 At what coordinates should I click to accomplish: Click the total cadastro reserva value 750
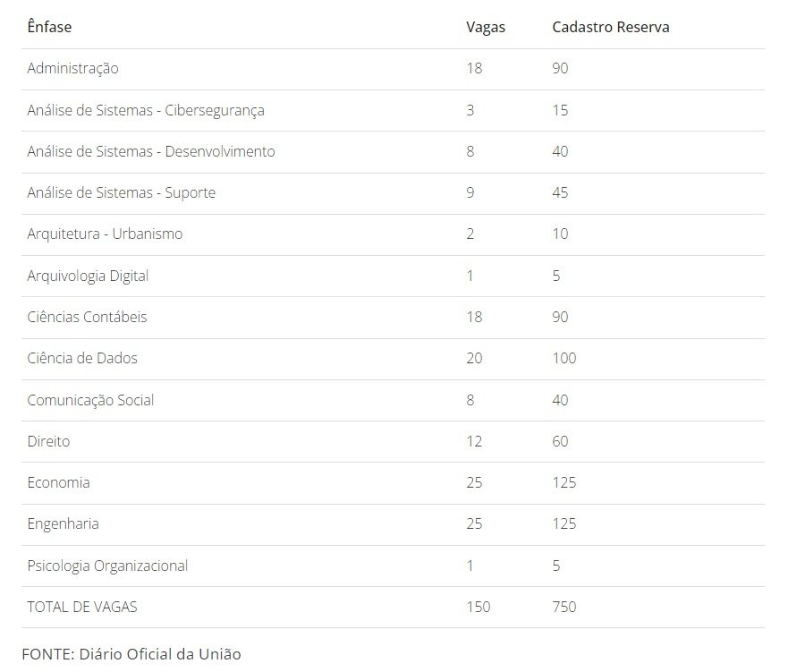point(564,607)
